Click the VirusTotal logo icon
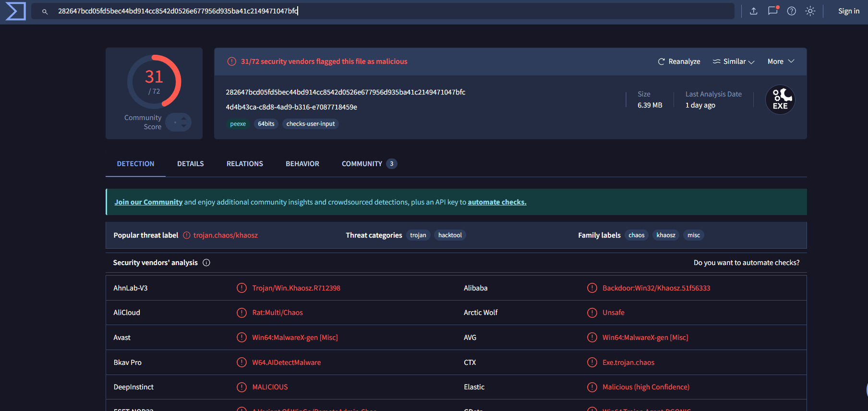 15,11
